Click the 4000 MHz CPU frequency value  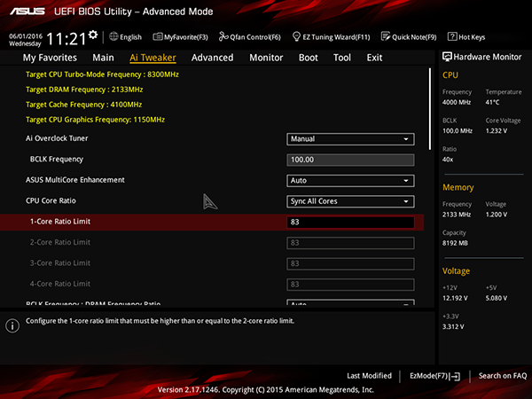point(457,102)
